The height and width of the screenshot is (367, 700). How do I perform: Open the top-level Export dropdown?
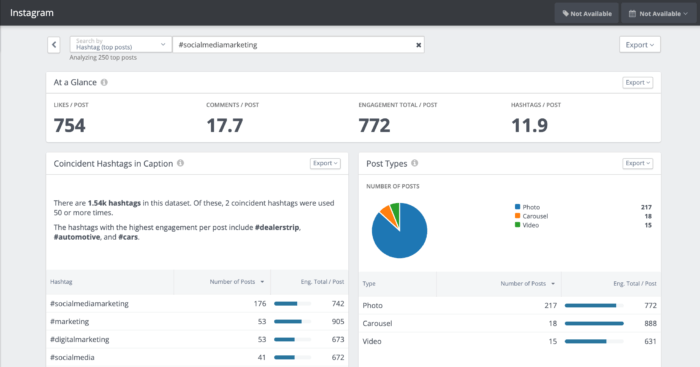640,45
